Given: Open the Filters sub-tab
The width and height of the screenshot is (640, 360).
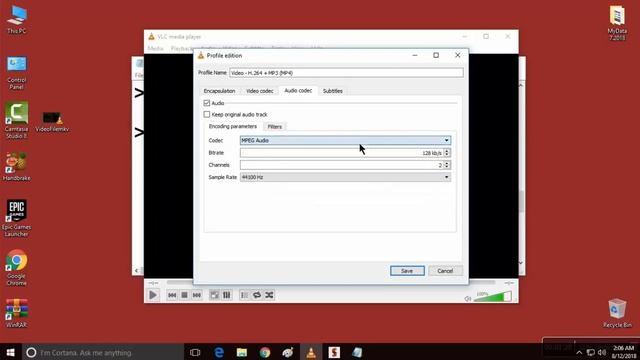Looking at the screenshot, I should (275, 127).
